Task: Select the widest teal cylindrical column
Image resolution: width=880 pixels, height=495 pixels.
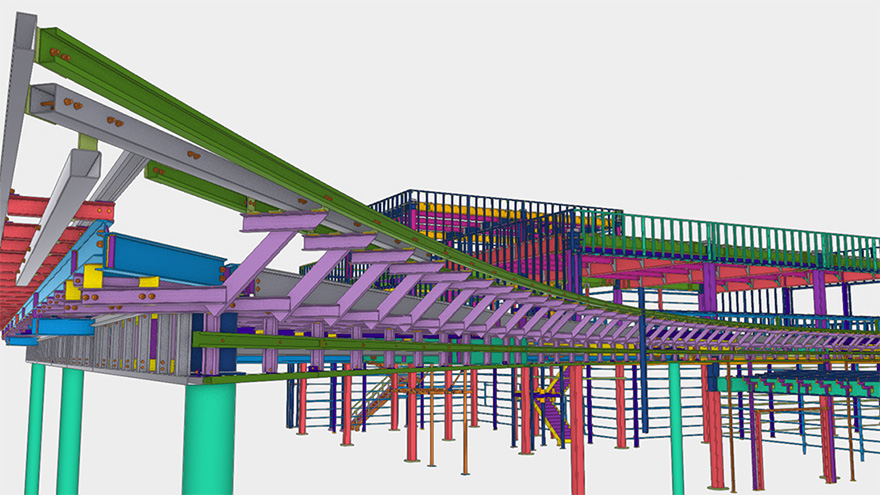Action: [x=208, y=439]
